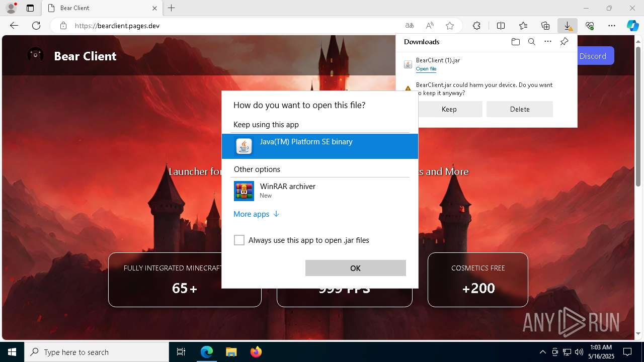Toggle split screen icon
The height and width of the screenshot is (362, 644).
pos(501,26)
